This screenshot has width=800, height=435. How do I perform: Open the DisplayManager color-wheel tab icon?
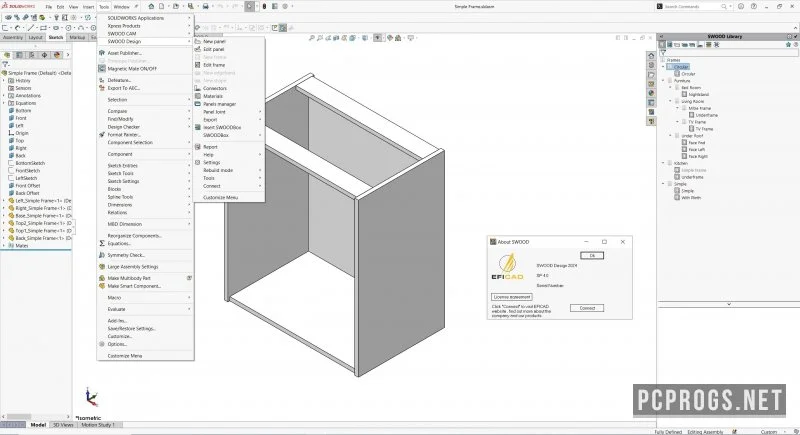click(x=57, y=55)
